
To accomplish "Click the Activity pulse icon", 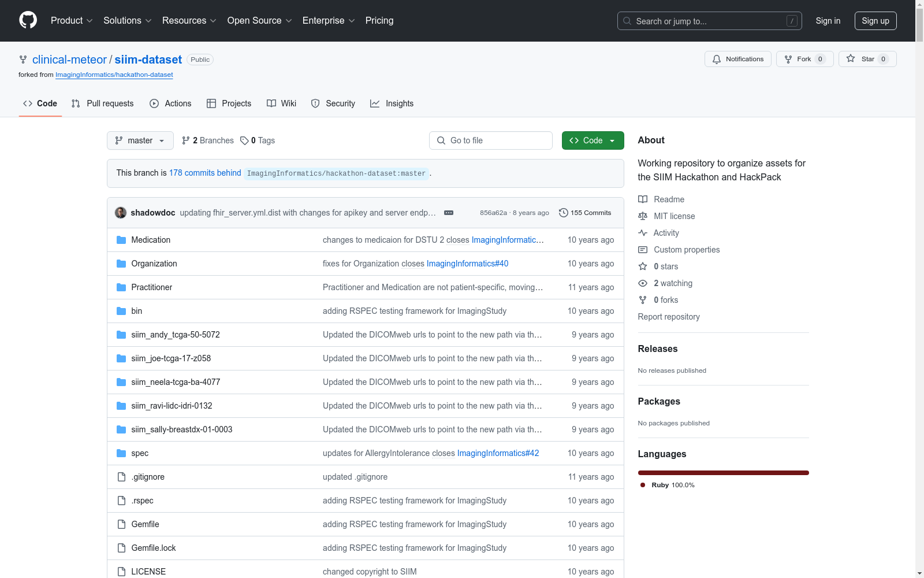I will coord(643,233).
